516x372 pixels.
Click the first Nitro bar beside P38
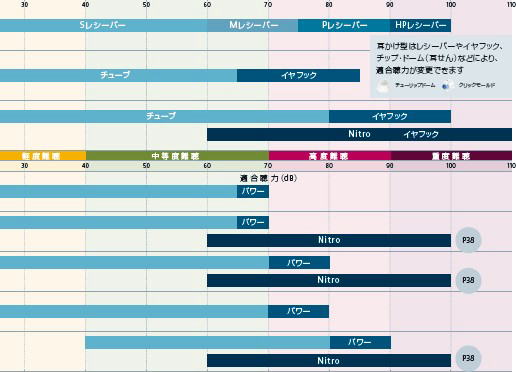(x=329, y=240)
